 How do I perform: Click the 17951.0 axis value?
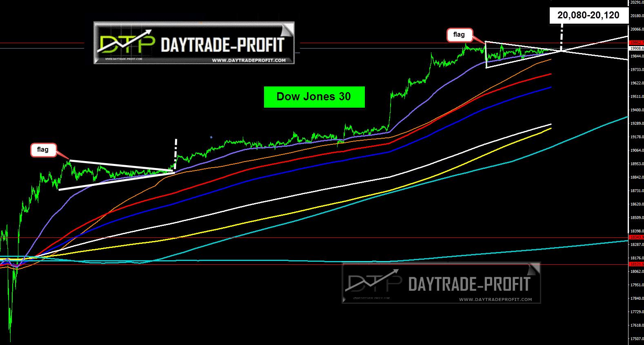click(637, 285)
